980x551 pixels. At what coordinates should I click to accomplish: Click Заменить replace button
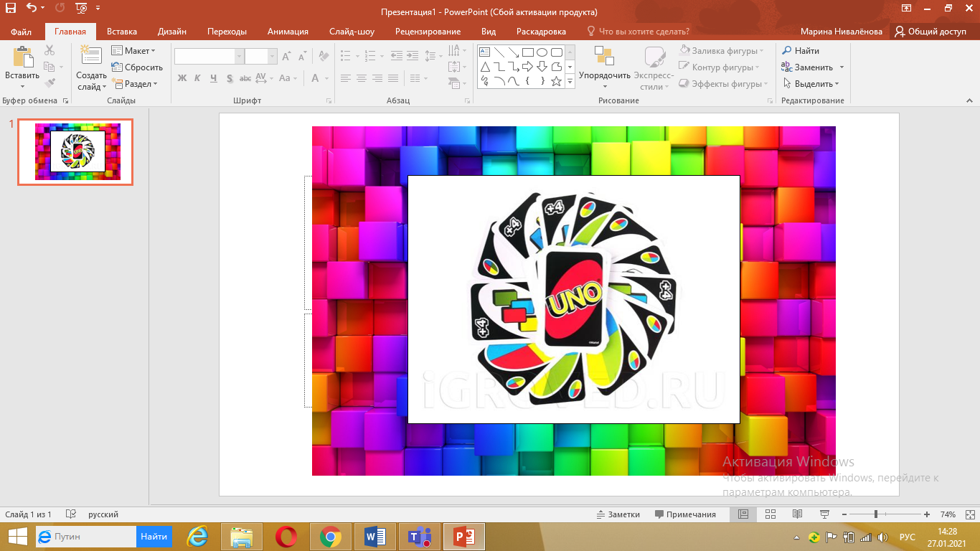tap(807, 67)
